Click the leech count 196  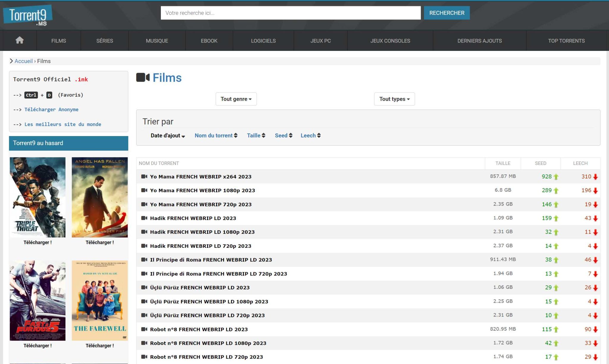(586, 190)
